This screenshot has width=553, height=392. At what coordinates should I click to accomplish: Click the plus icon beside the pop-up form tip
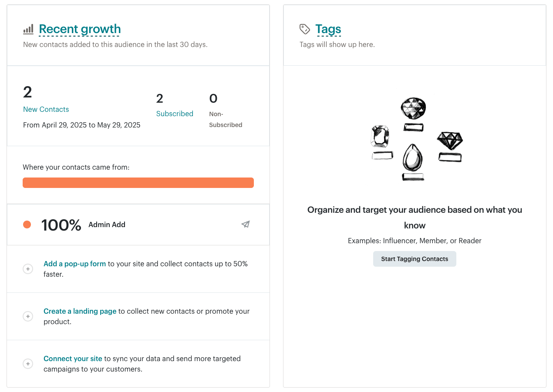(28, 269)
